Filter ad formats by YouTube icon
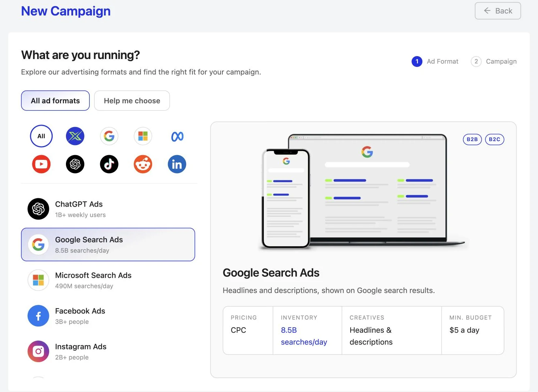This screenshot has width=538, height=392. click(41, 164)
